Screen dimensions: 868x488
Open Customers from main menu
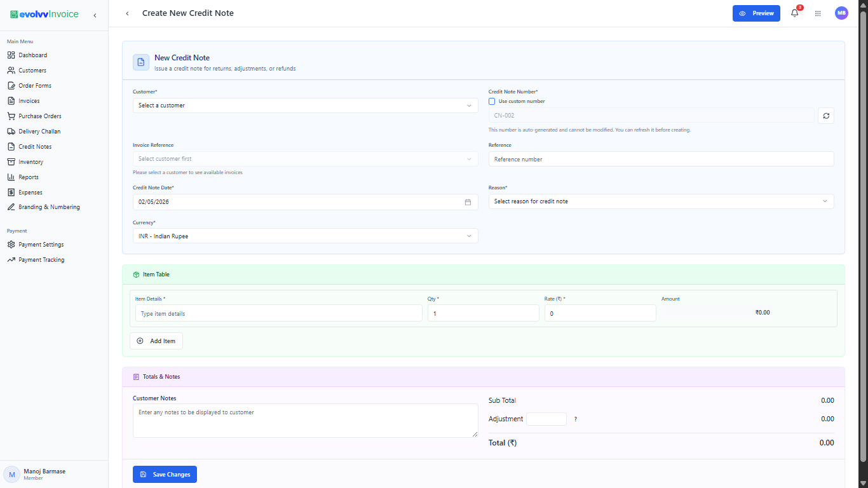tap(32, 71)
